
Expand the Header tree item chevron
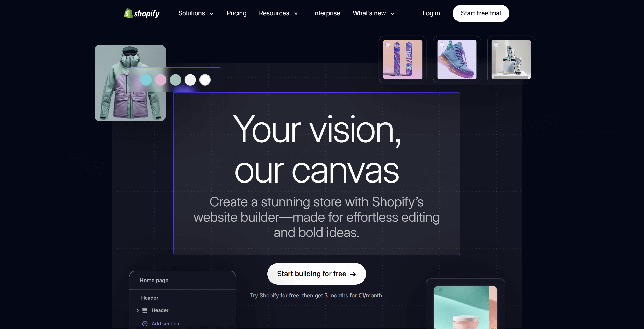pyautogui.click(x=137, y=310)
